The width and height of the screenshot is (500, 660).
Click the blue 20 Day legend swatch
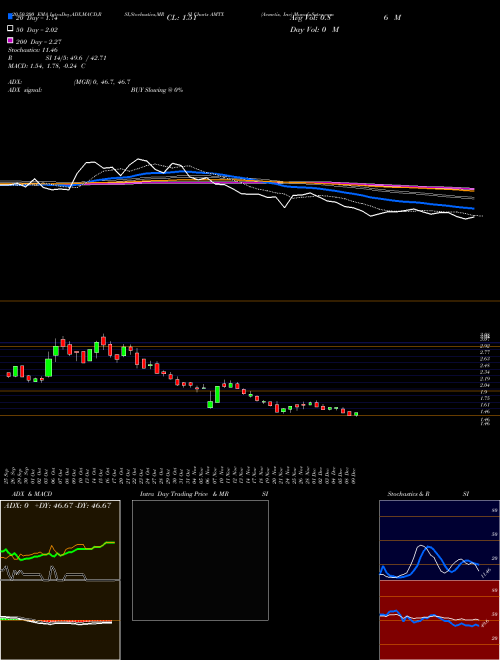(x=10, y=17)
